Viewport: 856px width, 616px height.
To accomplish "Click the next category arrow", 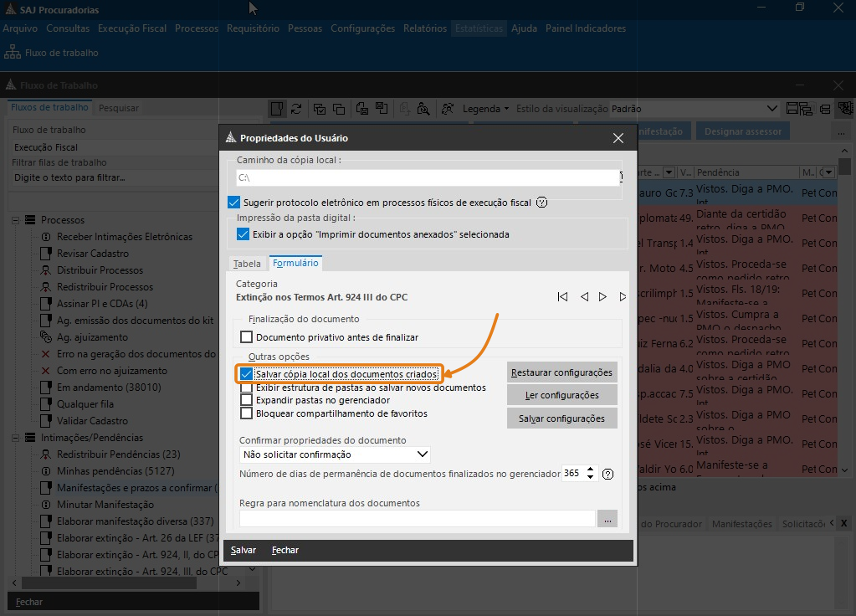I will point(602,297).
